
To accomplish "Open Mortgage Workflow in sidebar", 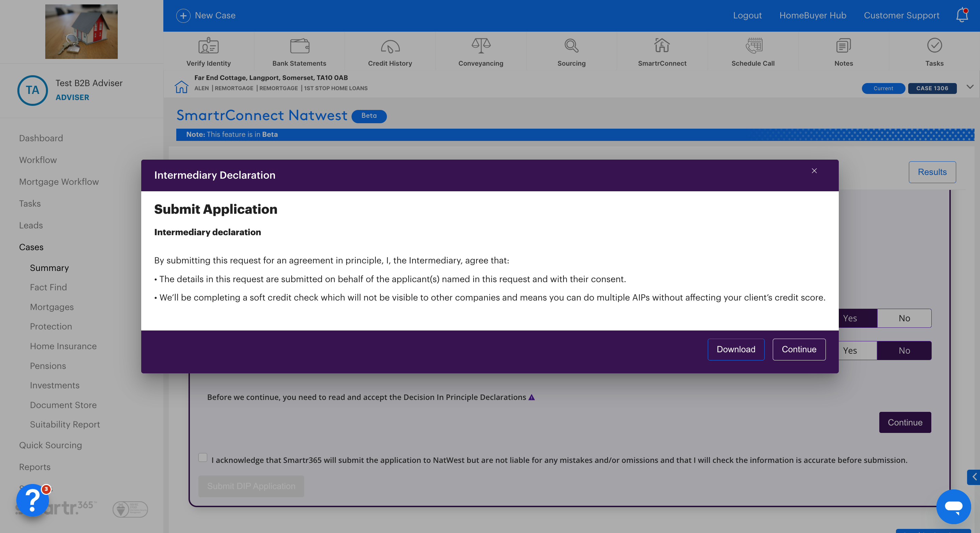I will click(59, 182).
